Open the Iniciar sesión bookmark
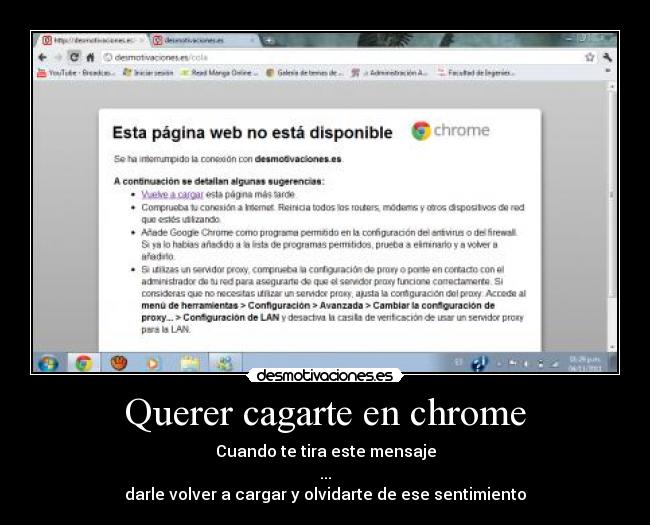The width and height of the screenshot is (650, 525). 148,73
